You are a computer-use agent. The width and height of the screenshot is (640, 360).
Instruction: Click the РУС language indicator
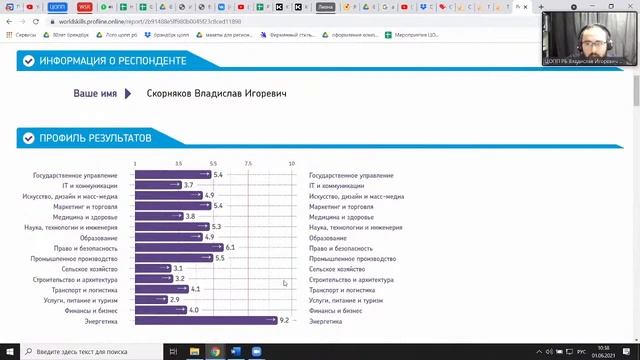click(582, 352)
